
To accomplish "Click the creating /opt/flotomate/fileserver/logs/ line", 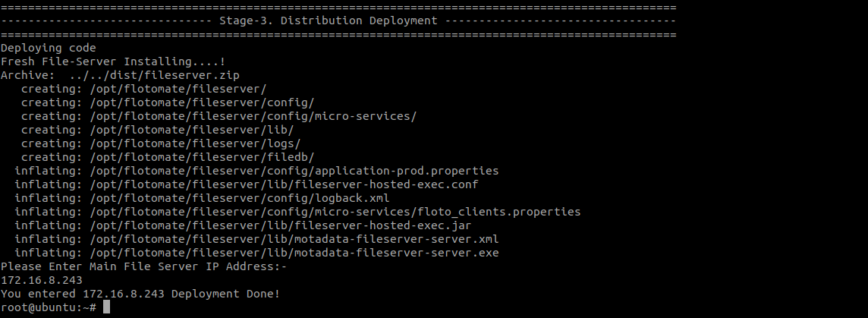I will point(161,143).
